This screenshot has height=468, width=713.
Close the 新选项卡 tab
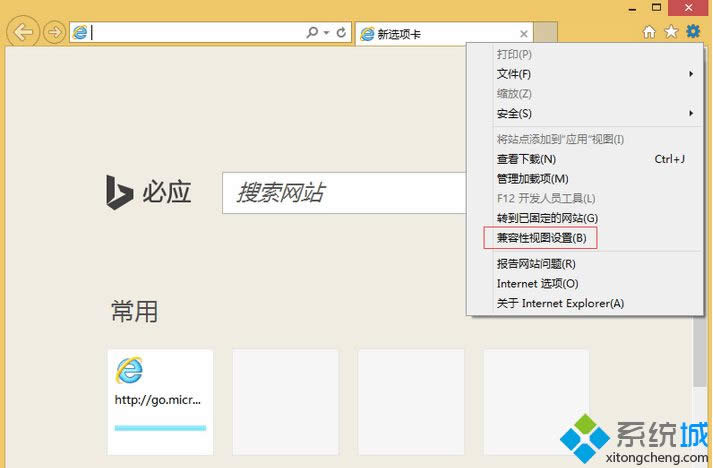pos(524,33)
